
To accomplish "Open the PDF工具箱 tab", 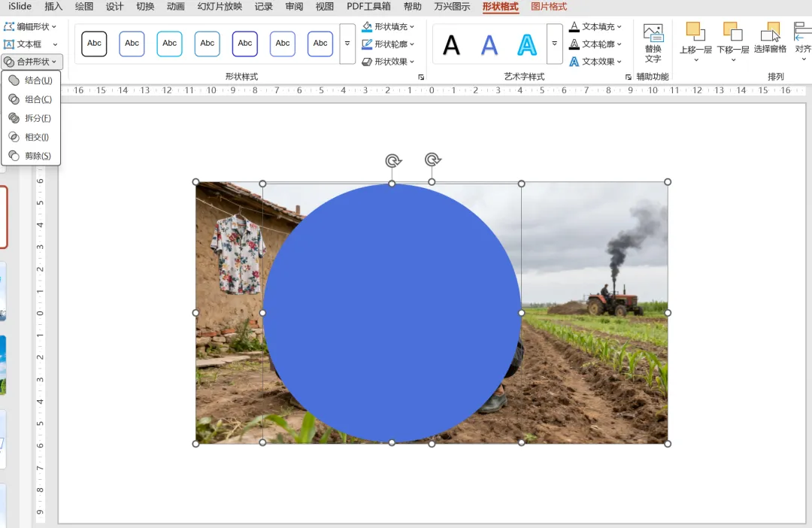I will (x=368, y=7).
